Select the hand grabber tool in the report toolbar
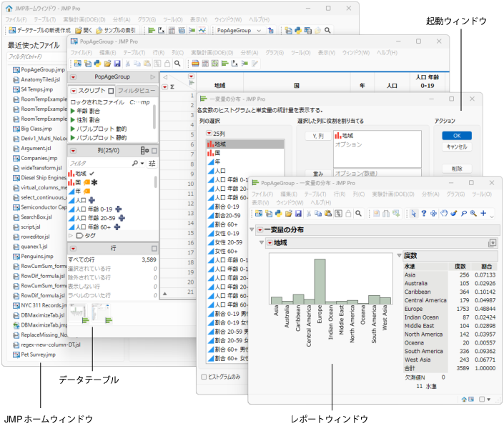This screenshot has width=504, height=431. click(444, 214)
